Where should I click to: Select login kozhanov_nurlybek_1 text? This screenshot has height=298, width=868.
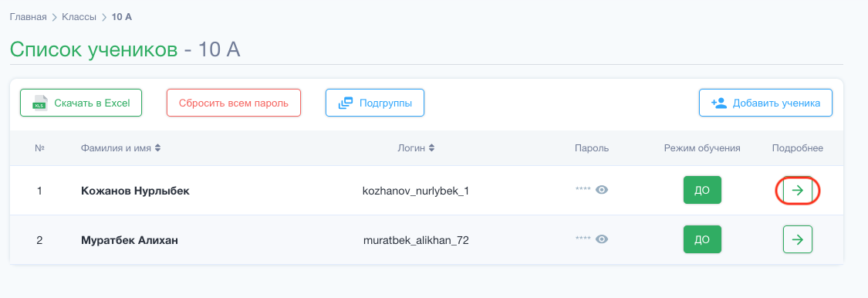[416, 191]
